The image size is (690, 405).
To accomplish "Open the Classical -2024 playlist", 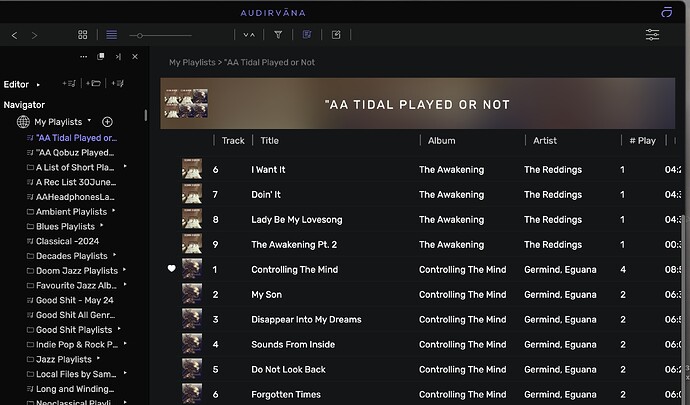I will (x=68, y=241).
